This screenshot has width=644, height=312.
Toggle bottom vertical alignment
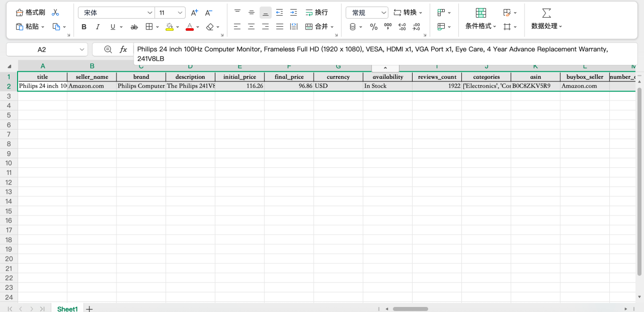pos(266,13)
